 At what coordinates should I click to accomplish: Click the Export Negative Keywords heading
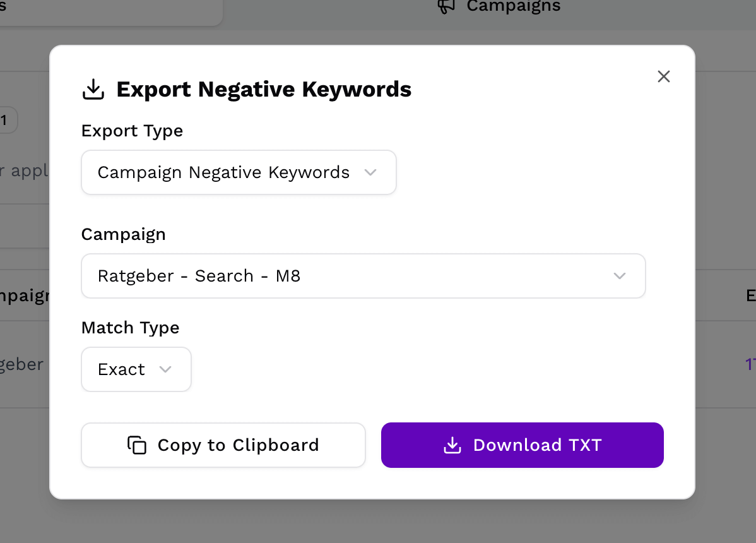coord(264,90)
